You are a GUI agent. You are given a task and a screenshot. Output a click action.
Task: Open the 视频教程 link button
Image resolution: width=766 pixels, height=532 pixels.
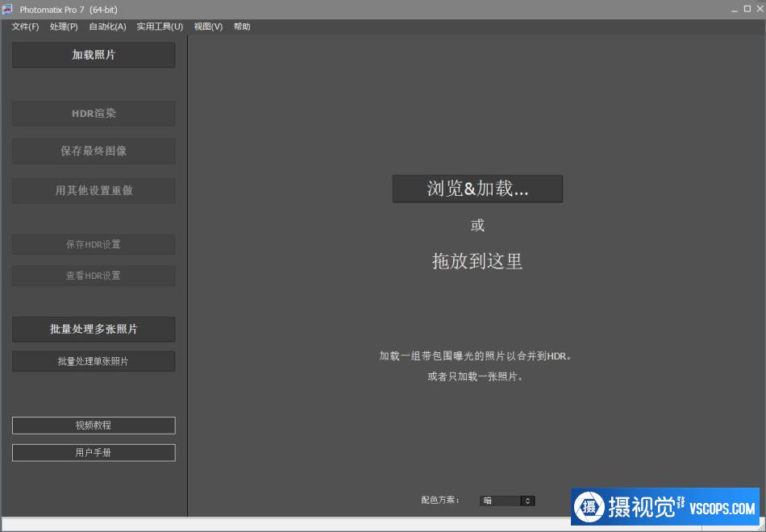(94, 426)
